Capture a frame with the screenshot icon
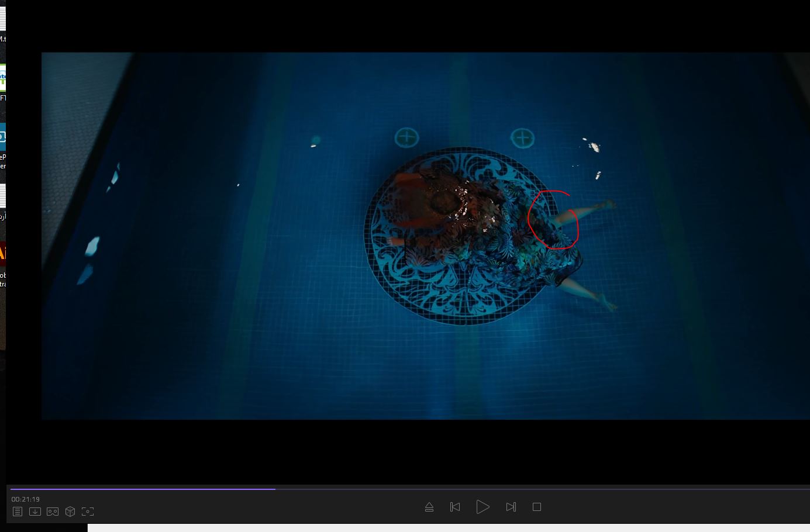Image resolution: width=810 pixels, height=532 pixels. click(88, 512)
